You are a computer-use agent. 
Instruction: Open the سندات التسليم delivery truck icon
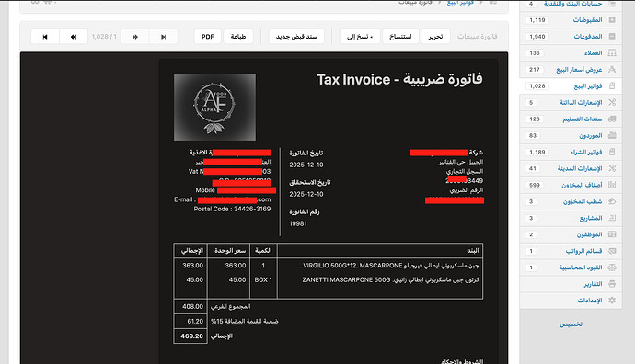click(612, 119)
